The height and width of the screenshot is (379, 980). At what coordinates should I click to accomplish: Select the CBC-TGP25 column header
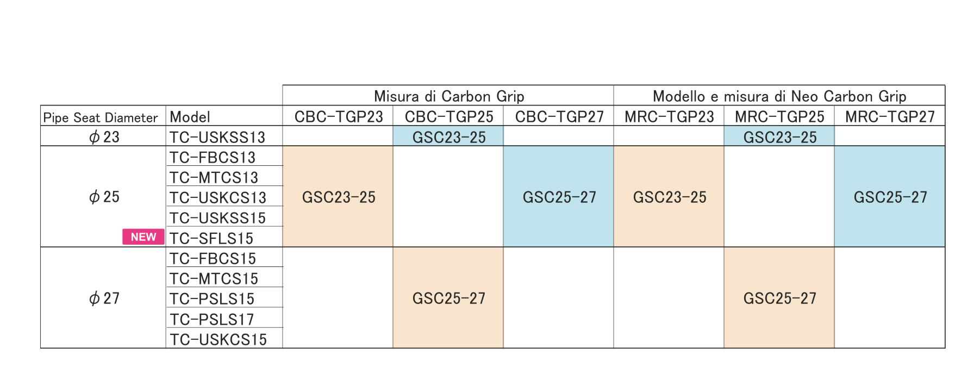tap(448, 116)
